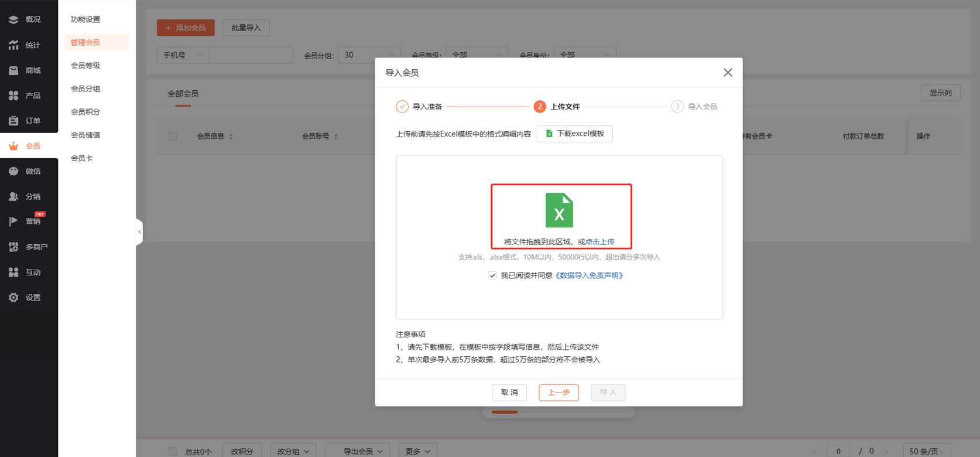Open 会员分组 in the submenu
Screen dimensions: 980x457
pos(85,88)
